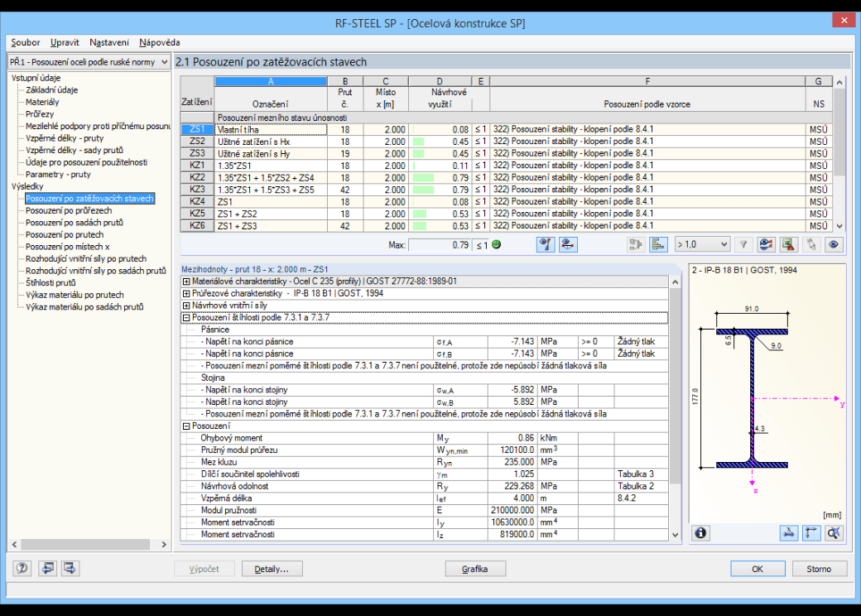
Task: Select Průřezy in navigation tree
Action: [x=40, y=114]
